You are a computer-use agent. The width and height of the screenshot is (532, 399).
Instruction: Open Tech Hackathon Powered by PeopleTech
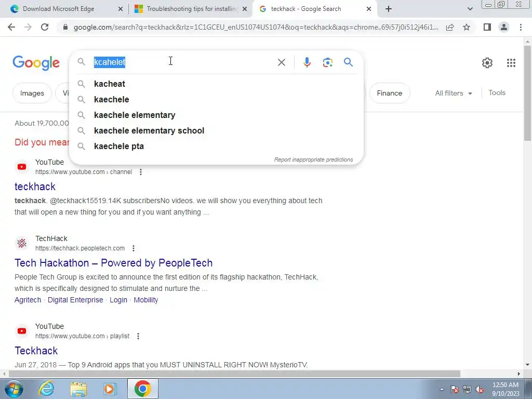[x=114, y=263]
